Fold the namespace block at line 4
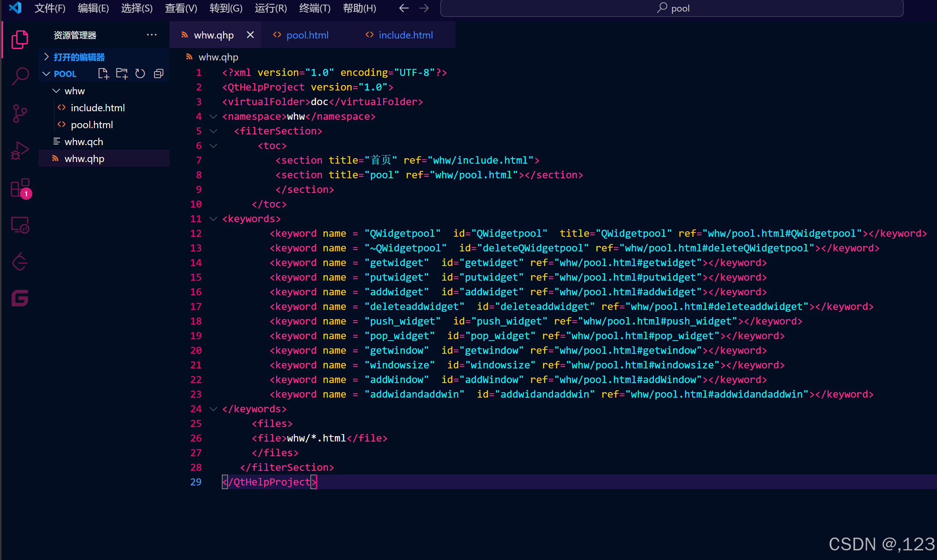 [x=213, y=116]
